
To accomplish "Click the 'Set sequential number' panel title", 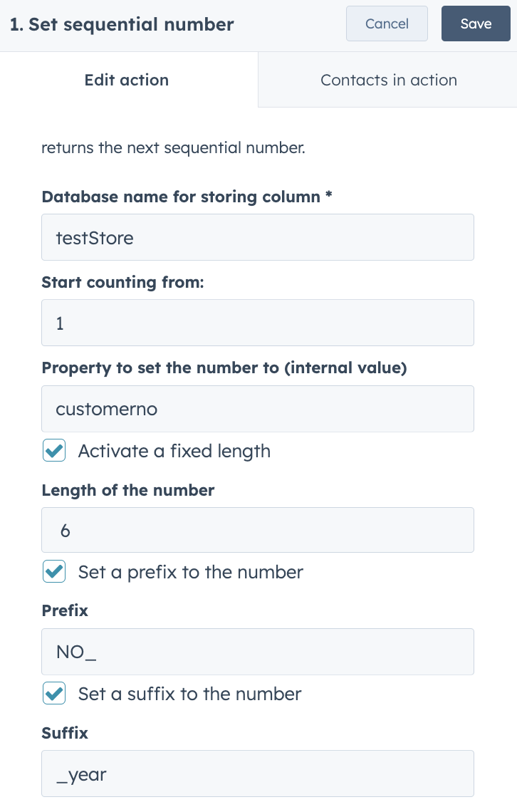I will 122,25.
